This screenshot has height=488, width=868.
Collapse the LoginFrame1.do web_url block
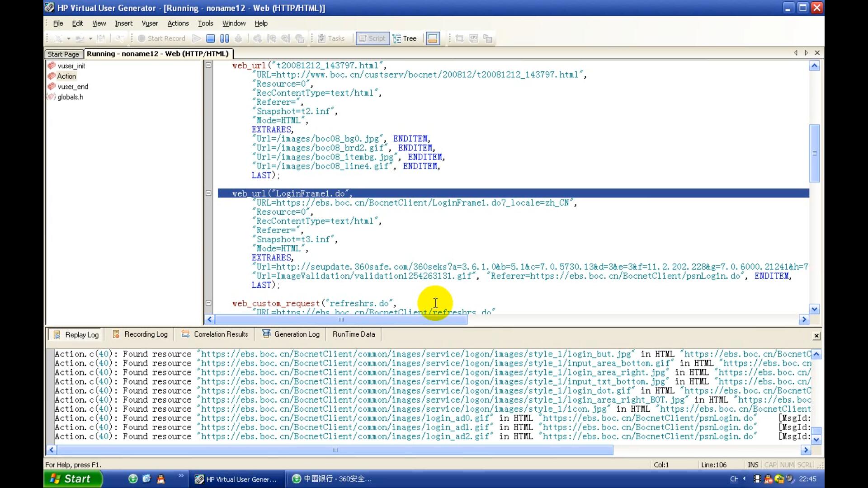208,193
